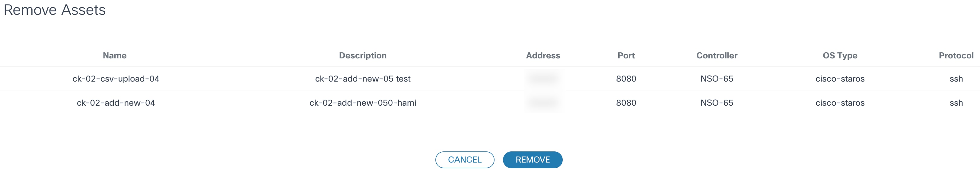Click the OS Type column header
Screen dimensions: 980x177
click(x=840, y=55)
